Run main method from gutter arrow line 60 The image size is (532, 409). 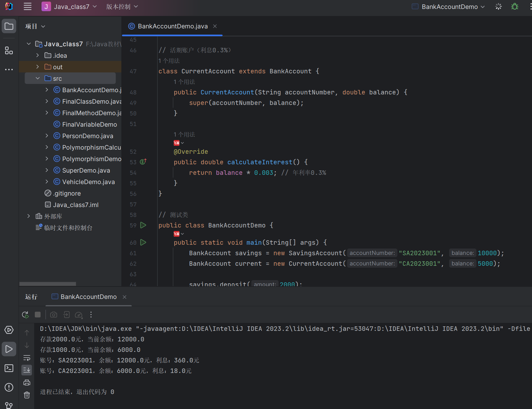pyautogui.click(x=143, y=242)
